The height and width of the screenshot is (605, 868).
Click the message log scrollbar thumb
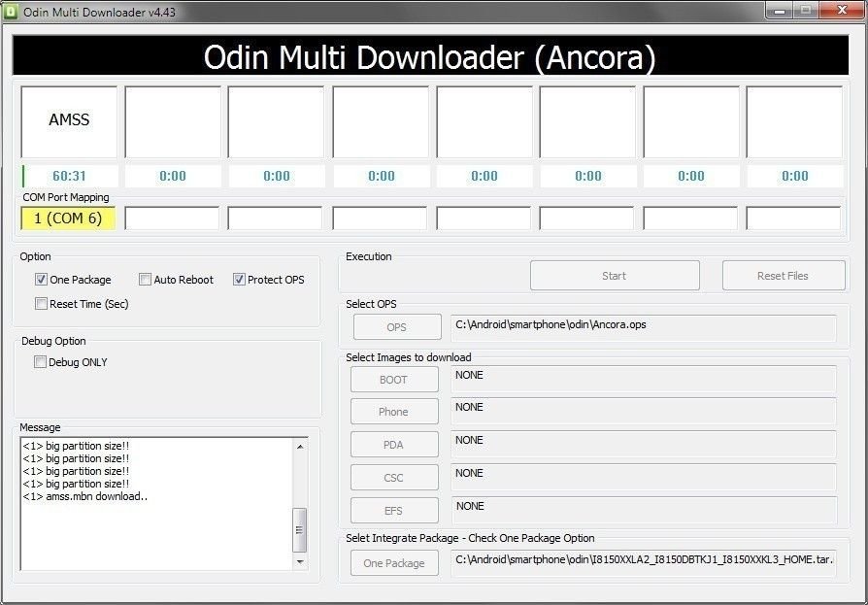click(x=299, y=529)
